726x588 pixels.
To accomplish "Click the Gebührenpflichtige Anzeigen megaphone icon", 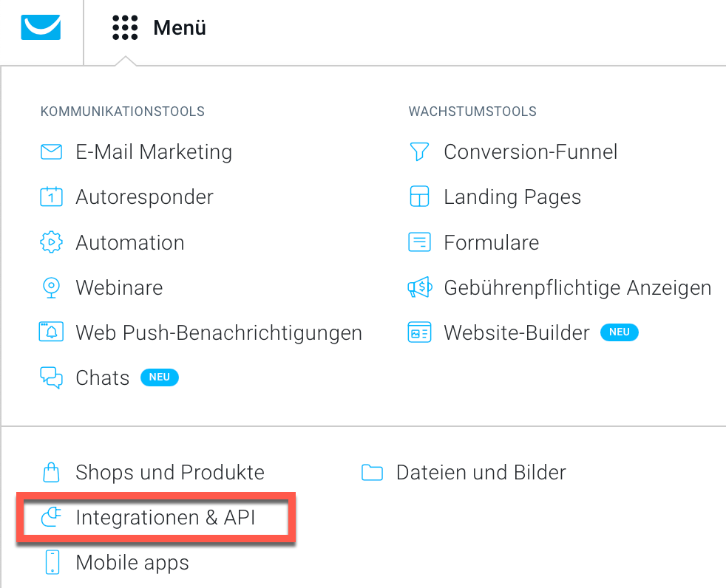I will coord(420,288).
